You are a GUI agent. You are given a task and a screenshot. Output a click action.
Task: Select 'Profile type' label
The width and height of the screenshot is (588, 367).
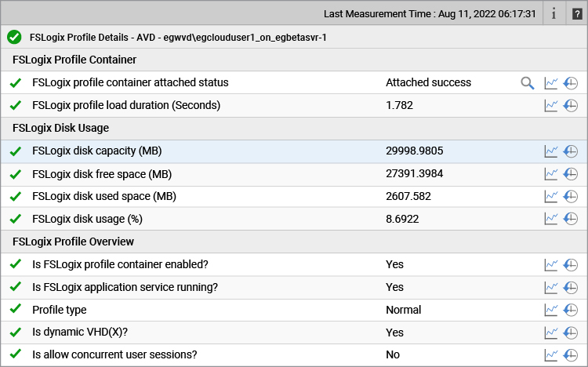point(60,310)
